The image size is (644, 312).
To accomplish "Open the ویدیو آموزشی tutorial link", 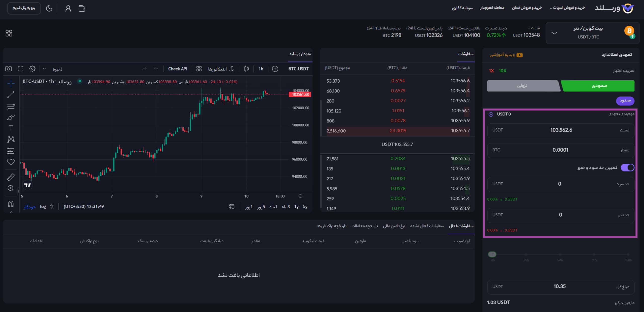I will [x=506, y=55].
